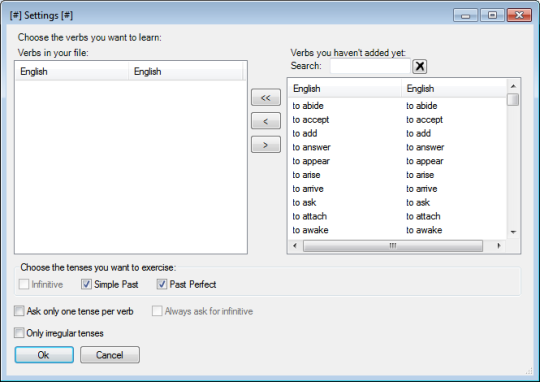Select 'to add' in first column

[305, 133]
